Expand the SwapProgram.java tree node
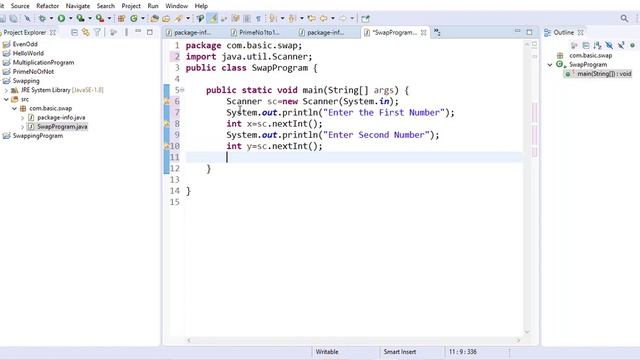Viewport: 640px width, 360px height. [x=22, y=127]
